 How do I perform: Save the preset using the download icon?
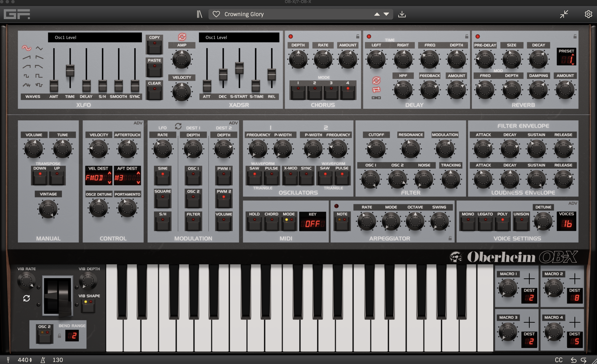[402, 14]
